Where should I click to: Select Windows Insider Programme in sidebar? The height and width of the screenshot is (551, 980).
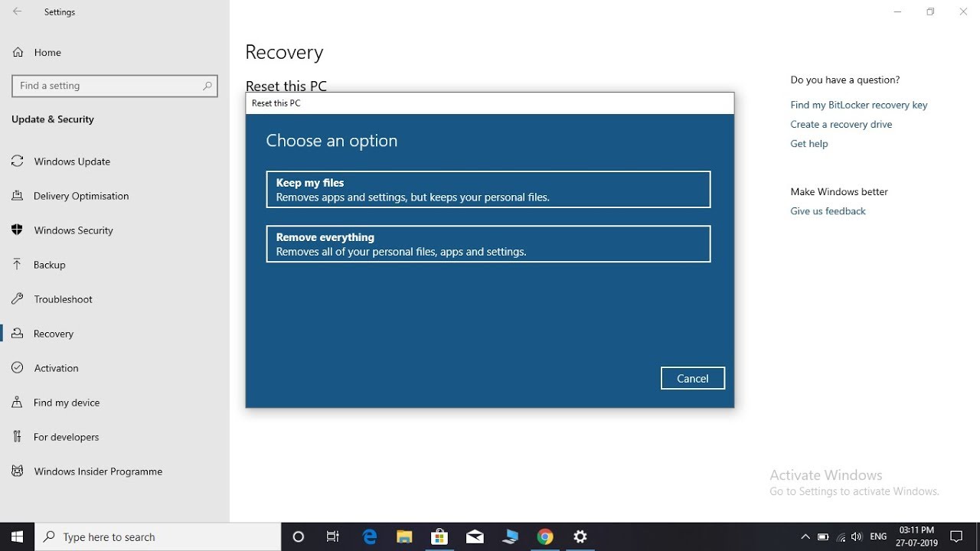tap(115, 471)
